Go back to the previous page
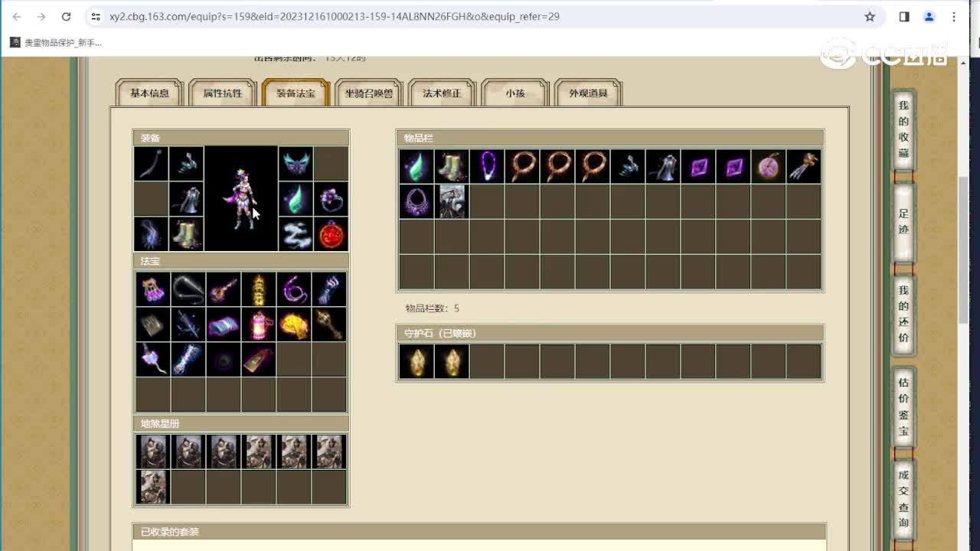 [x=17, y=16]
